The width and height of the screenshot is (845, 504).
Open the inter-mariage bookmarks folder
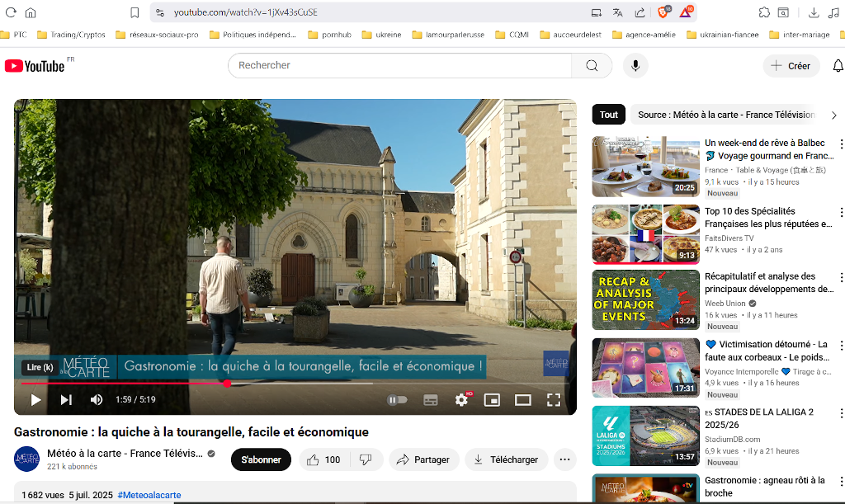click(x=800, y=35)
